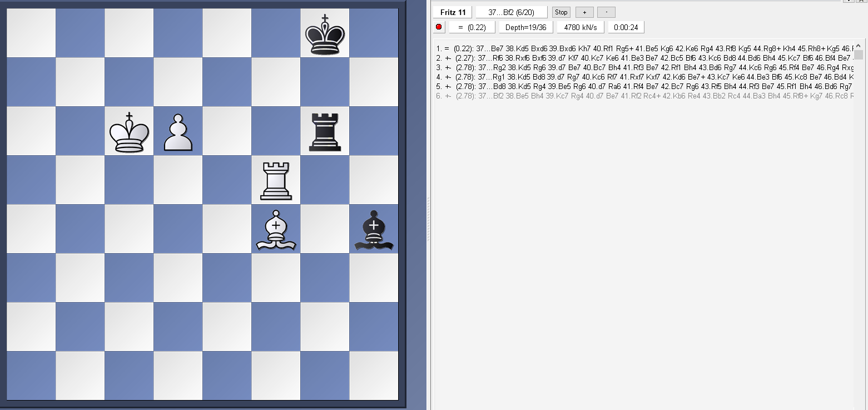Click the evaluation = (0.22) box
This screenshot has width=868, height=410.
[472, 27]
